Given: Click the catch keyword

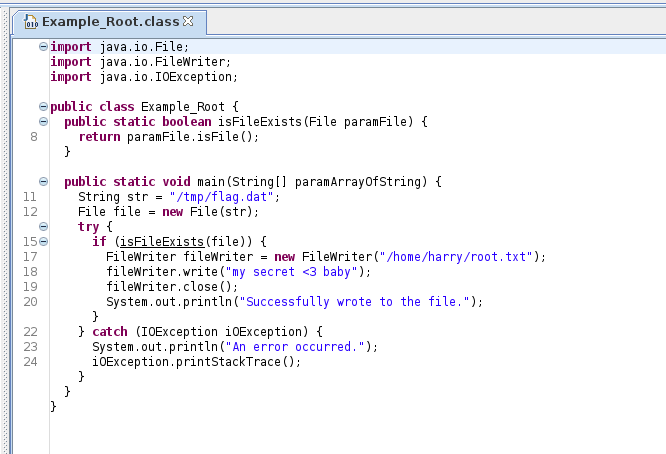Looking at the screenshot, I should point(110,332).
